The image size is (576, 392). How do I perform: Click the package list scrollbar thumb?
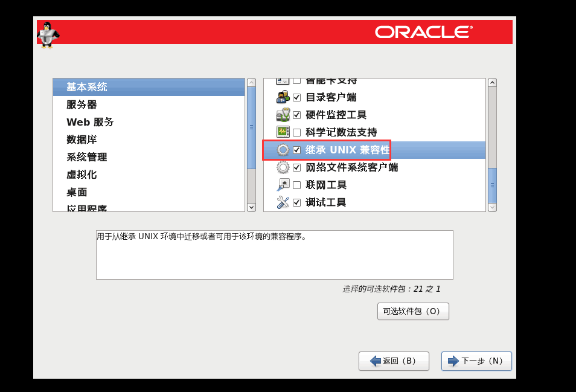coord(492,184)
